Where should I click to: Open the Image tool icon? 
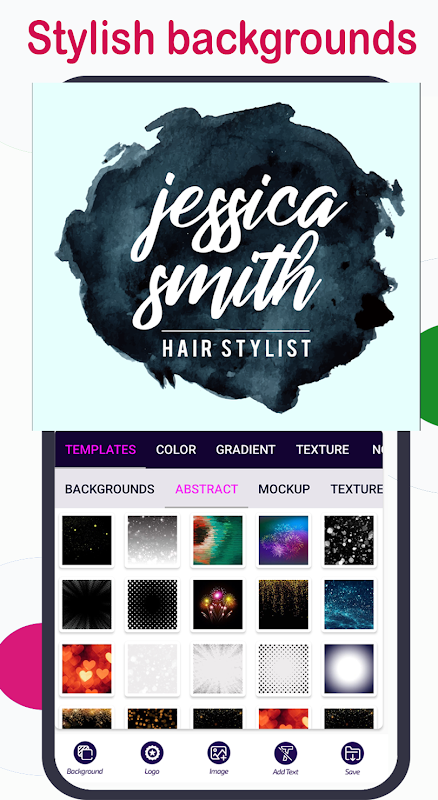click(218, 753)
